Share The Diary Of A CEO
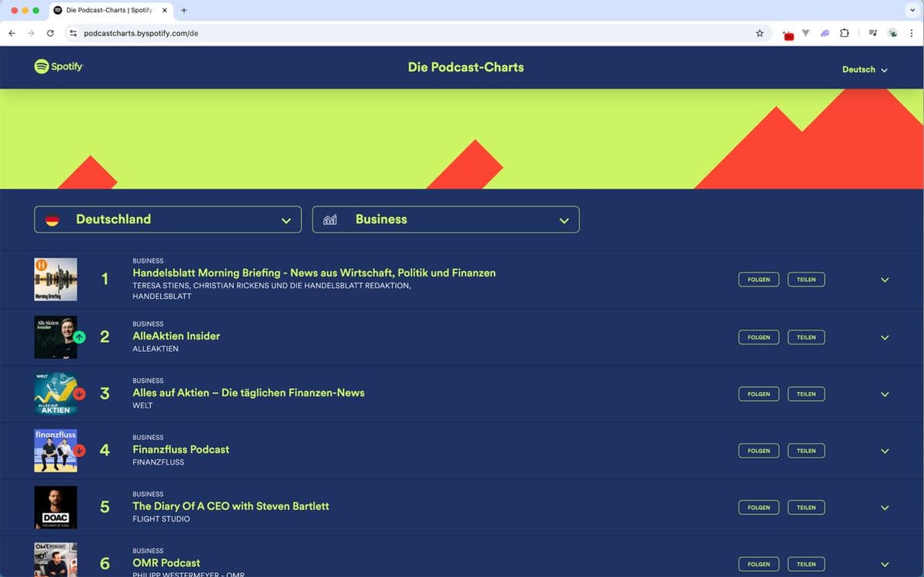 [x=806, y=508]
